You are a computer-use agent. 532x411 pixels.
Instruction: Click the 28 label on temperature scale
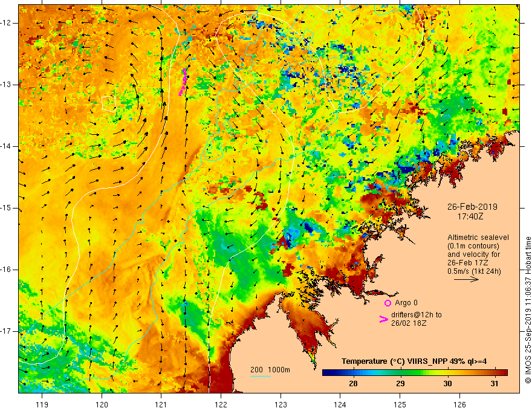click(x=353, y=384)
